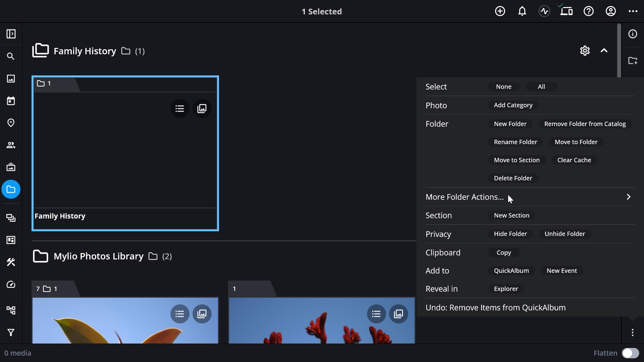The height and width of the screenshot is (362, 644).
Task: Toggle the Flatten switch
Action: click(631, 353)
